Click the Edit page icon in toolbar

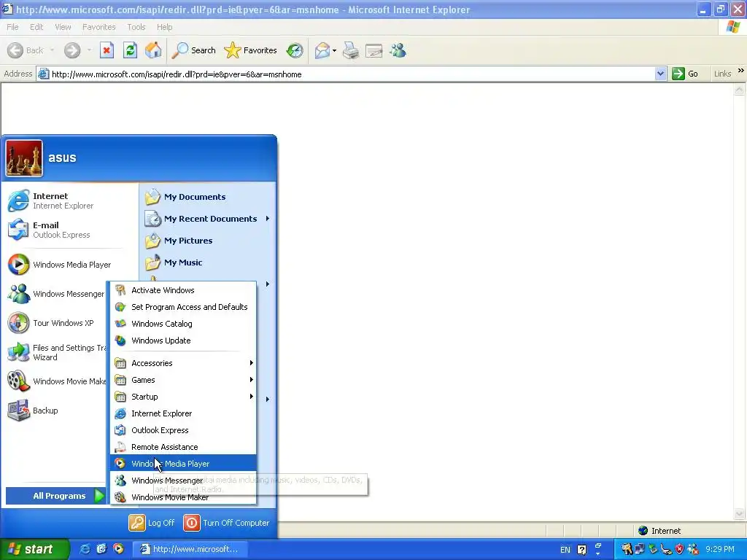click(x=374, y=50)
